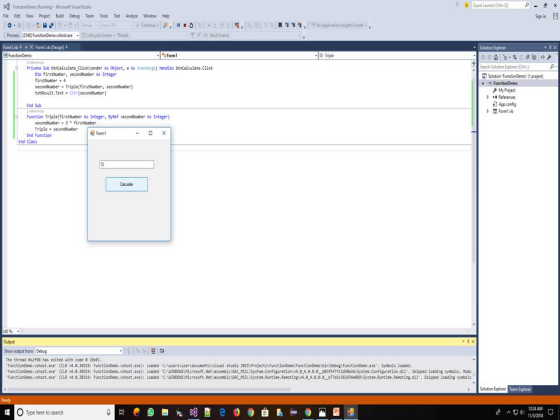
Task: Open WhatsApp from the taskbar
Action: pyautogui.click(x=150, y=412)
